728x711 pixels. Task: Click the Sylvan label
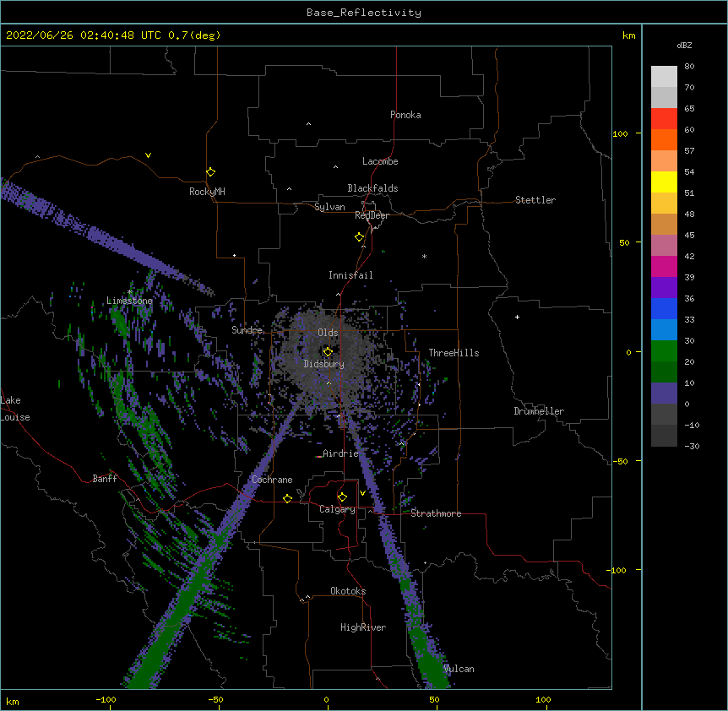(329, 207)
